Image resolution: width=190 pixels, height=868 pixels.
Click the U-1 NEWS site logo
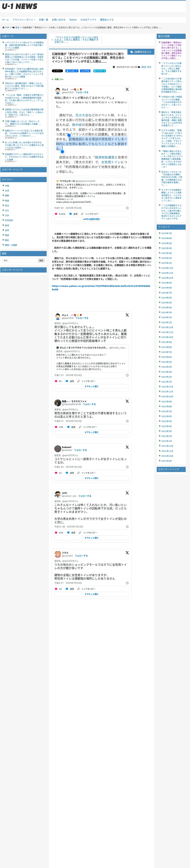tap(19, 6)
